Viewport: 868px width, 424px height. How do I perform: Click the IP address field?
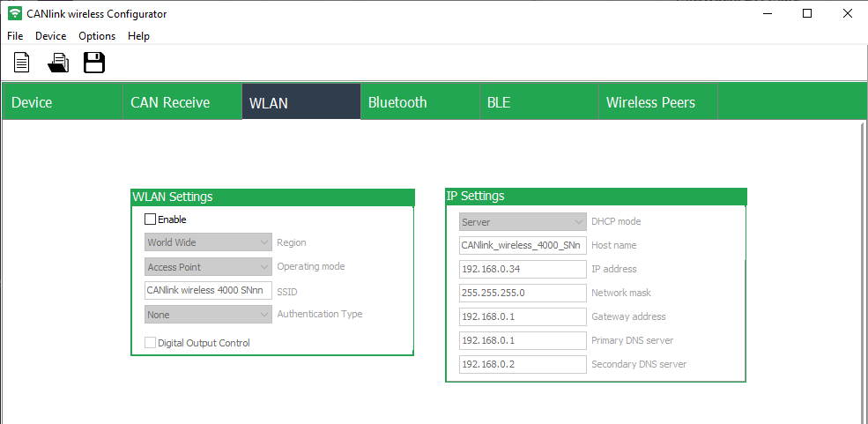(x=523, y=269)
